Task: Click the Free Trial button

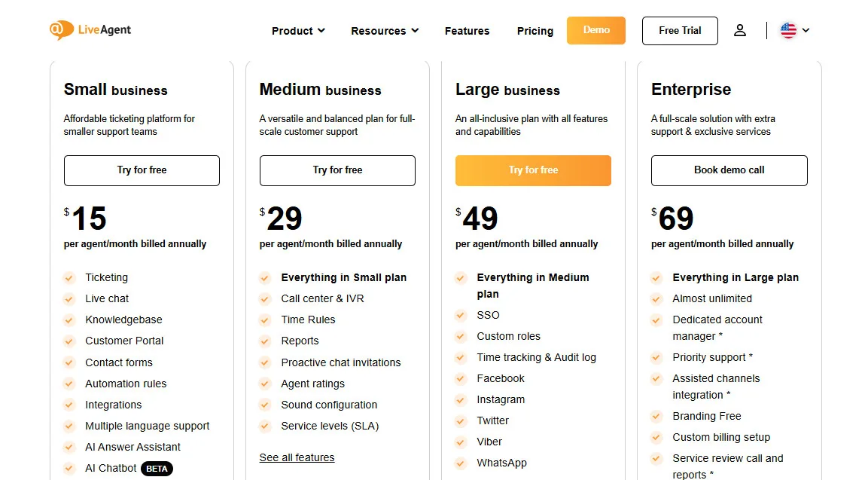Action: click(679, 30)
